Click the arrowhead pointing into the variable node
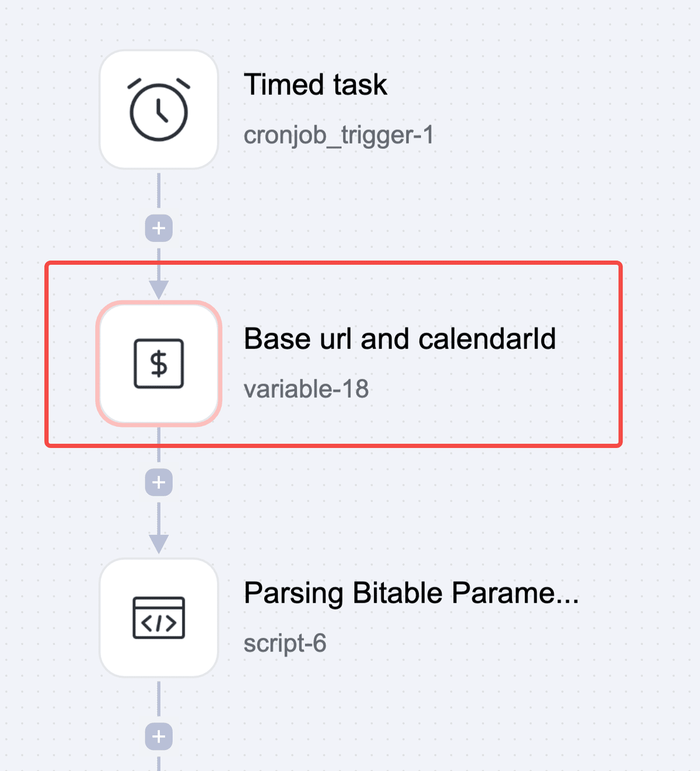 click(159, 290)
